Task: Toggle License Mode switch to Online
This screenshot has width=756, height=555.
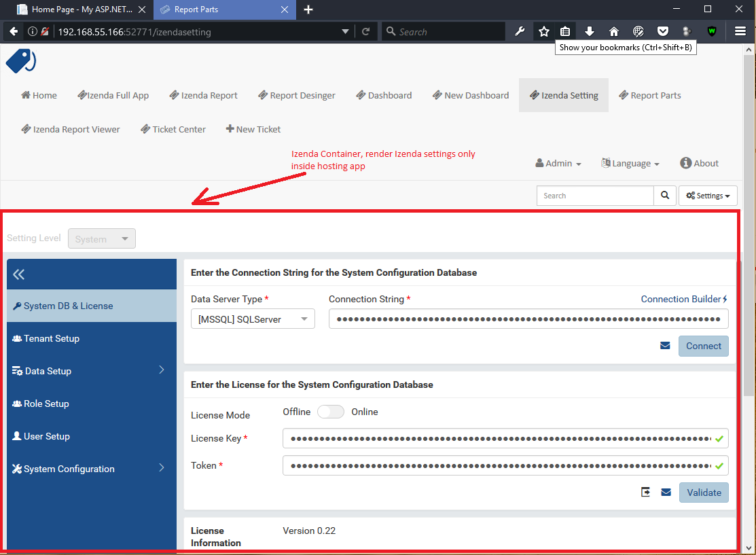Action: click(330, 412)
